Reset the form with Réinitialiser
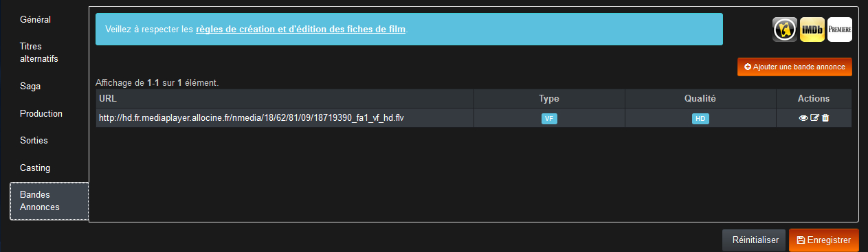The image size is (868, 252). coord(755,240)
